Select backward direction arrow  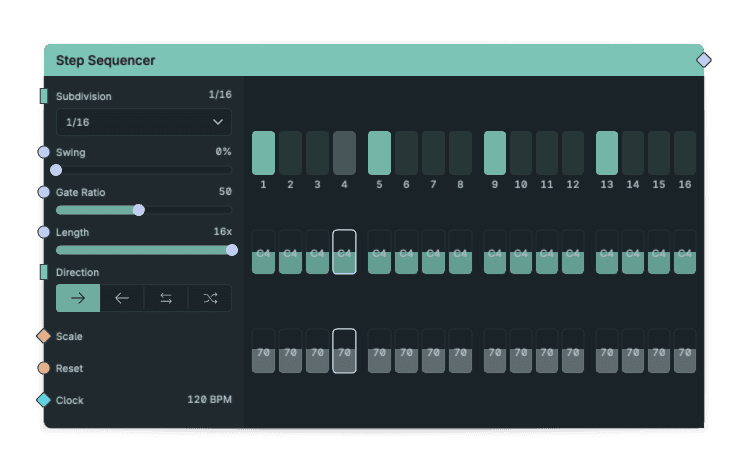pyautogui.click(x=122, y=298)
